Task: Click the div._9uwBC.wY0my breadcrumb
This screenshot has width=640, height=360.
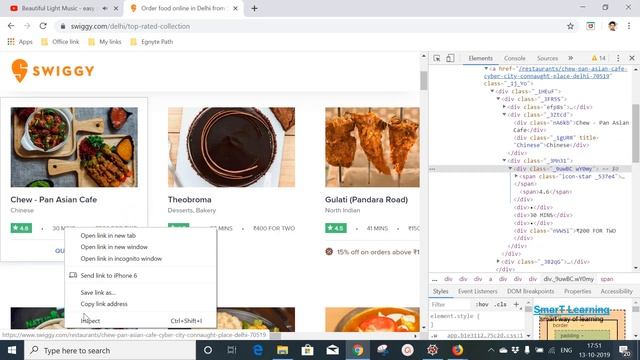Action: (569, 279)
